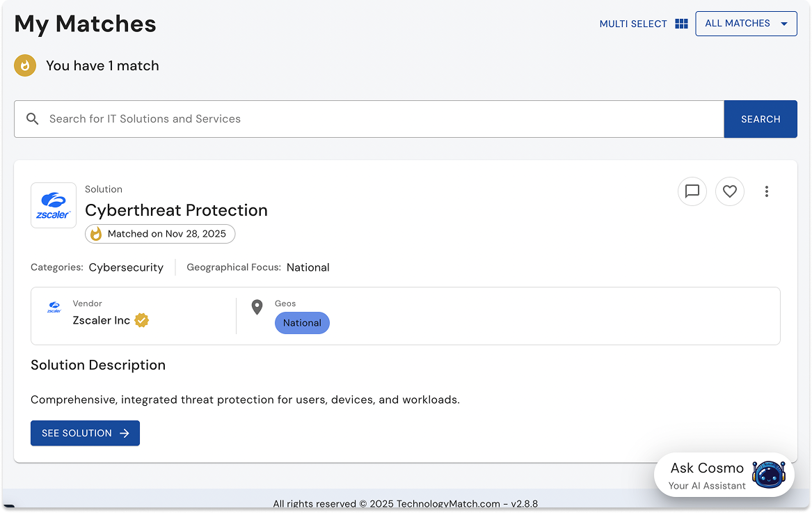Click the MULTI SELECT label
812x513 pixels.
pos(632,24)
